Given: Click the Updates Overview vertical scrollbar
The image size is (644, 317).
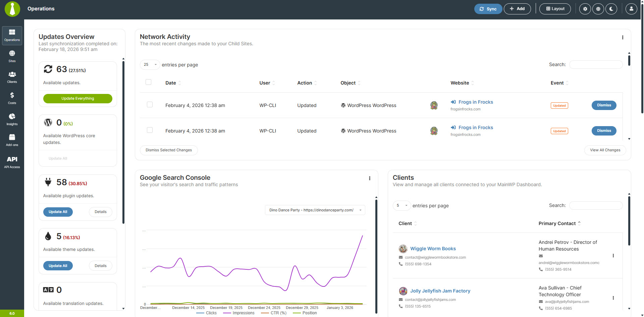Looking at the screenshot, I should [x=123, y=141].
